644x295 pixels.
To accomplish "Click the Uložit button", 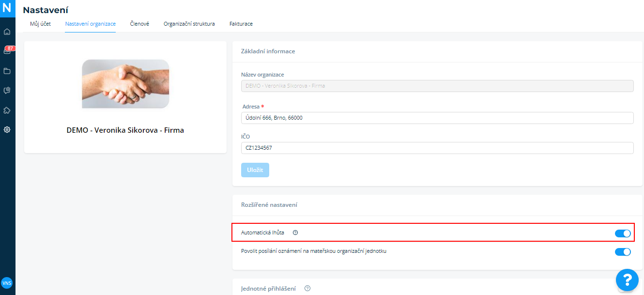I will (x=255, y=170).
